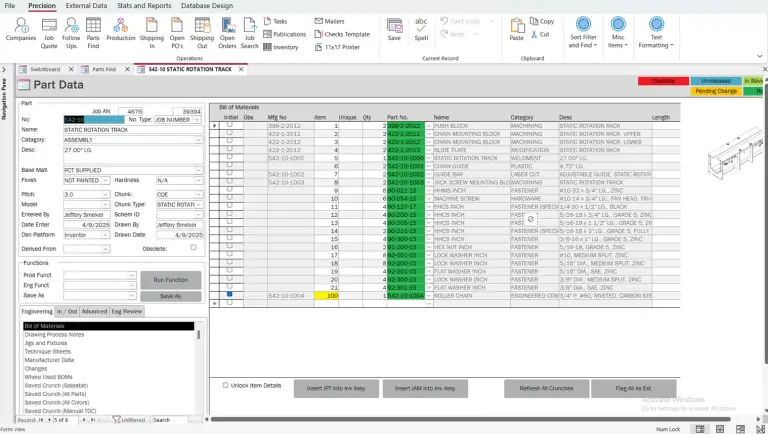Viewport: 768px width, 434px height.
Task: Open Stats and Reports ribbon tab
Action: 144,5
